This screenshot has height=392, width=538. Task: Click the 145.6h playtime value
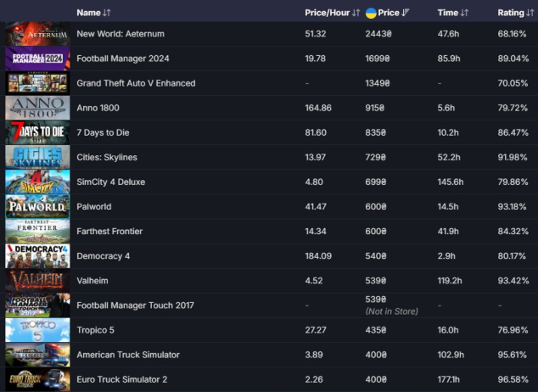tap(450, 182)
